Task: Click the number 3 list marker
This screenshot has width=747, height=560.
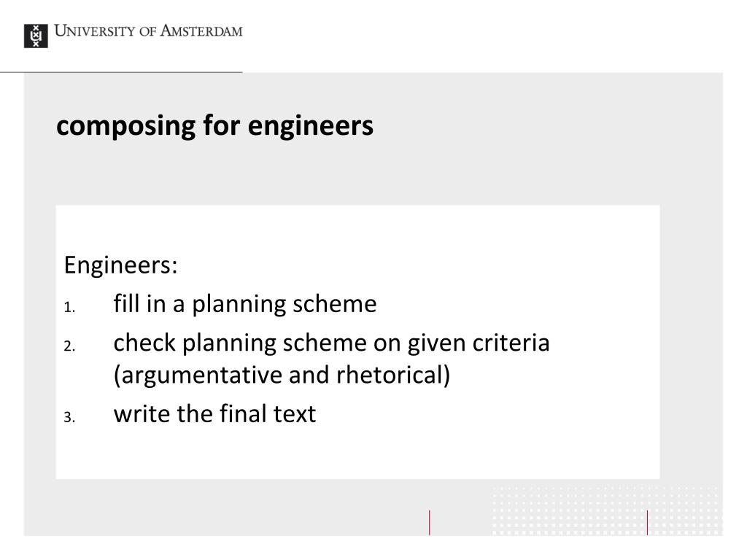Action: (69, 418)
